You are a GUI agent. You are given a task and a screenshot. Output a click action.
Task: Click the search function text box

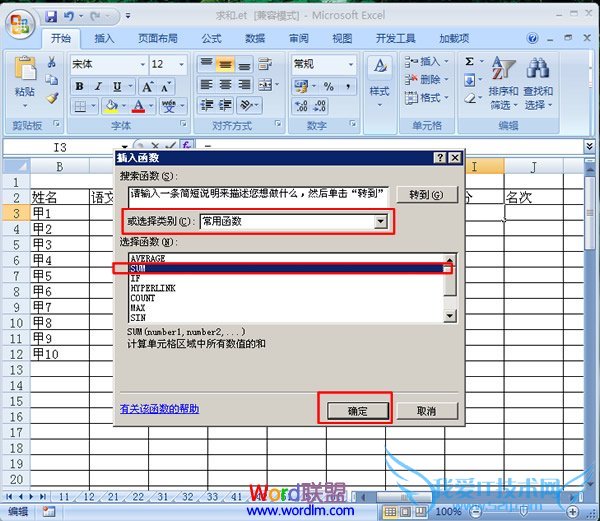click(258, 196)
